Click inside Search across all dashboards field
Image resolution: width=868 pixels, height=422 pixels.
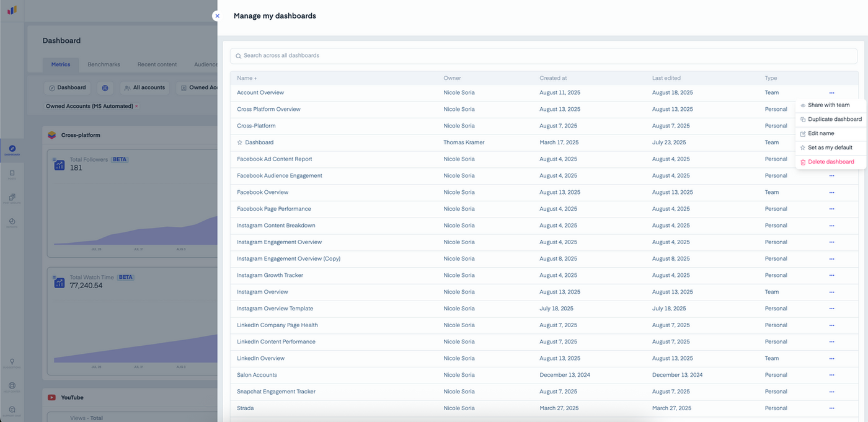(544, 56)
